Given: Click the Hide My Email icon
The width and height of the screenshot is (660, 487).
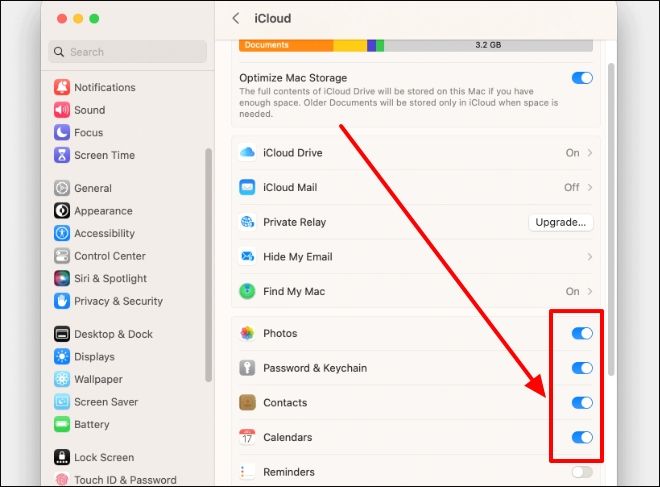Looking at the screenshot, I should (247, 256).
